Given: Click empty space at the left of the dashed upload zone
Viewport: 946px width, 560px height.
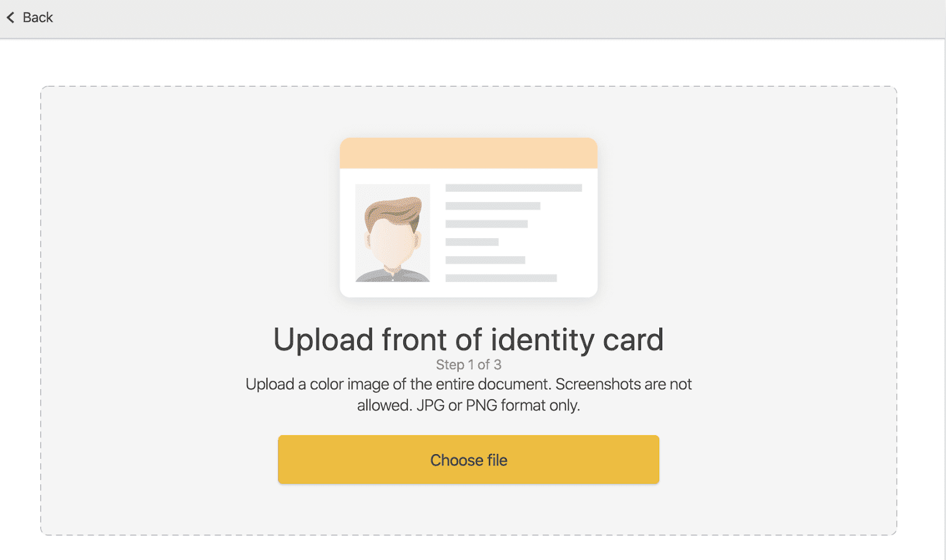Looking at the screenshot, I should pos(148,307).
